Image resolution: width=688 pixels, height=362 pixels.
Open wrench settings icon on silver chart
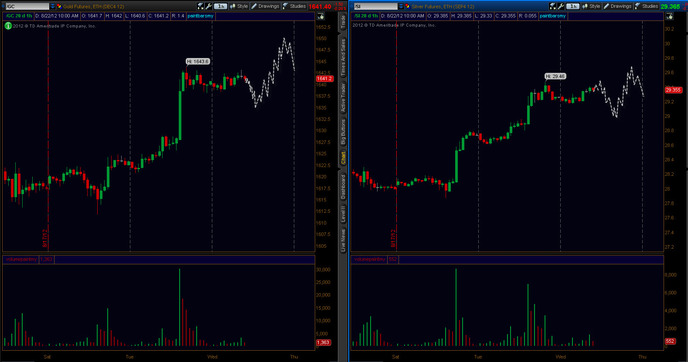point(561,6)
